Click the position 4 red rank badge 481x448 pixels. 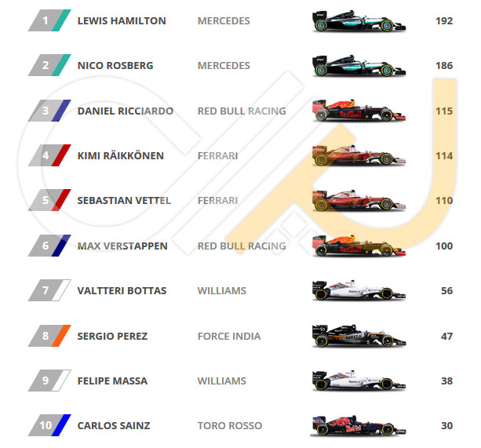49,155
